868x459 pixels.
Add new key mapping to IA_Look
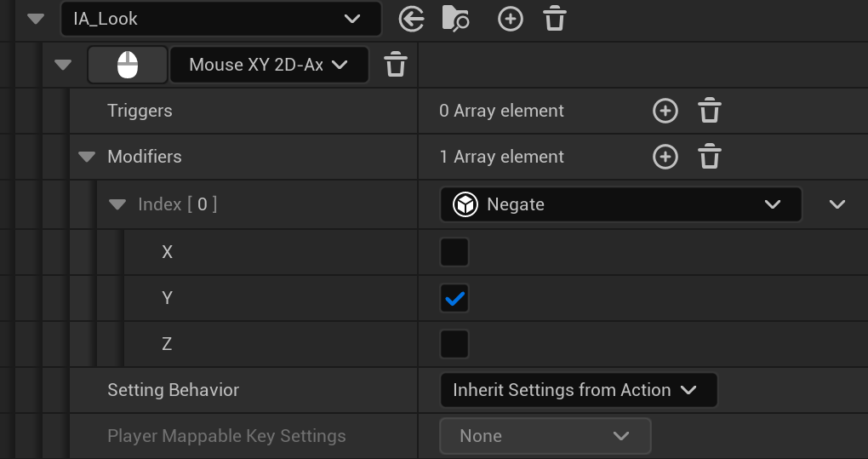[510, 19]
